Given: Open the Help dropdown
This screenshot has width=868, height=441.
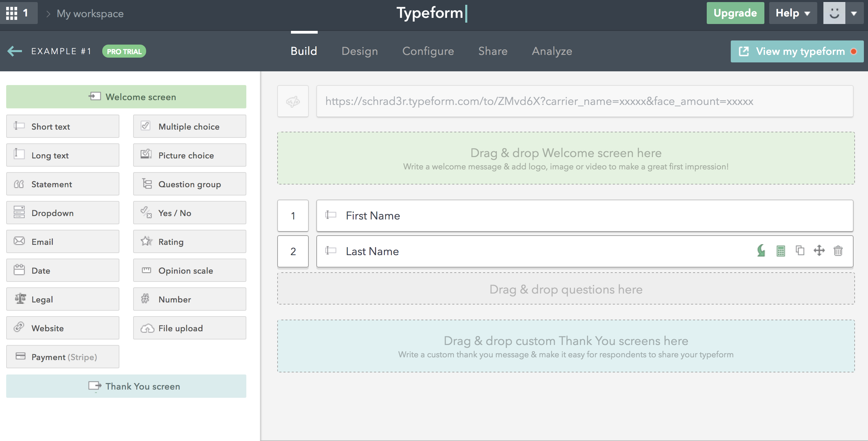Looking at the screenshot, I should pyautogui.click(x=793, y=13).
